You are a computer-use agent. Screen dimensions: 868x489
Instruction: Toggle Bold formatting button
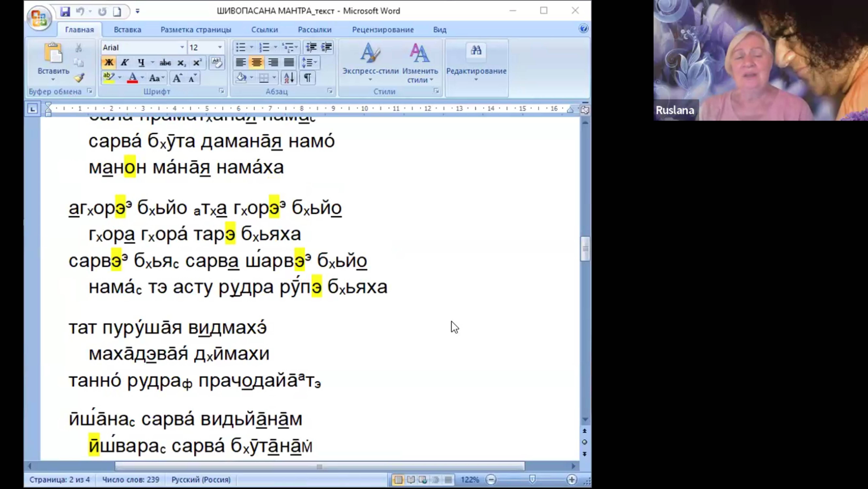tap(108, 63)
